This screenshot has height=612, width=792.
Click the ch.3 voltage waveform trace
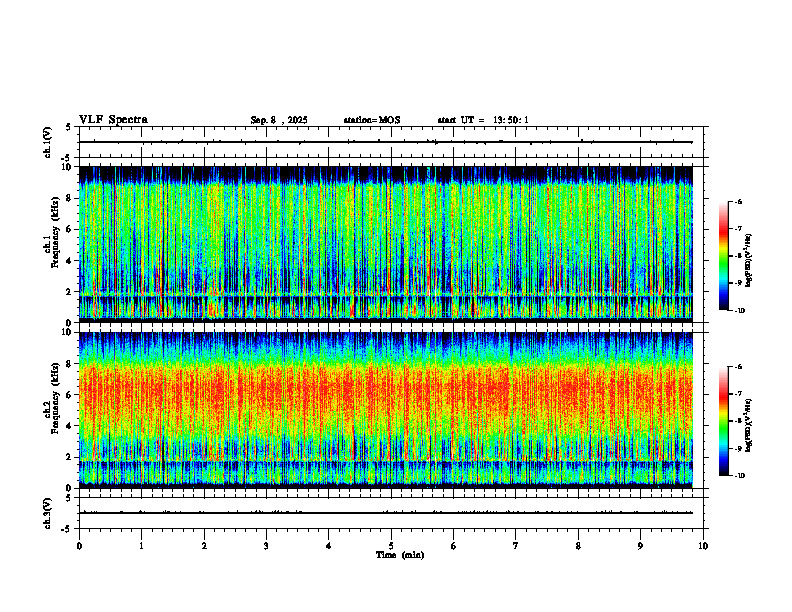click(386, 513)
